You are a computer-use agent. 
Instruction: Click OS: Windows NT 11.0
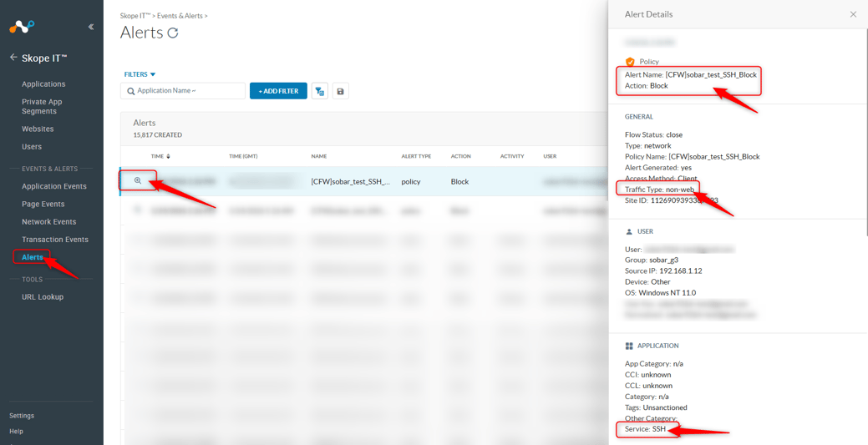click(x=661, y=293)
